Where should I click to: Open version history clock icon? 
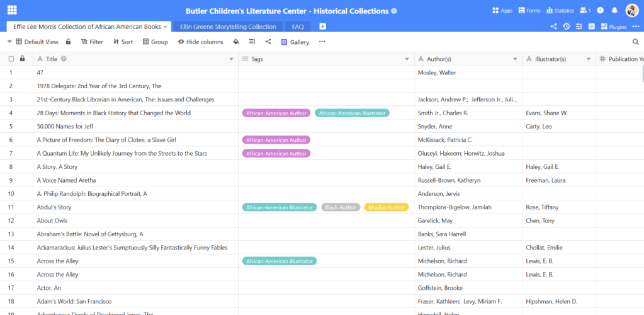point(566,26)
